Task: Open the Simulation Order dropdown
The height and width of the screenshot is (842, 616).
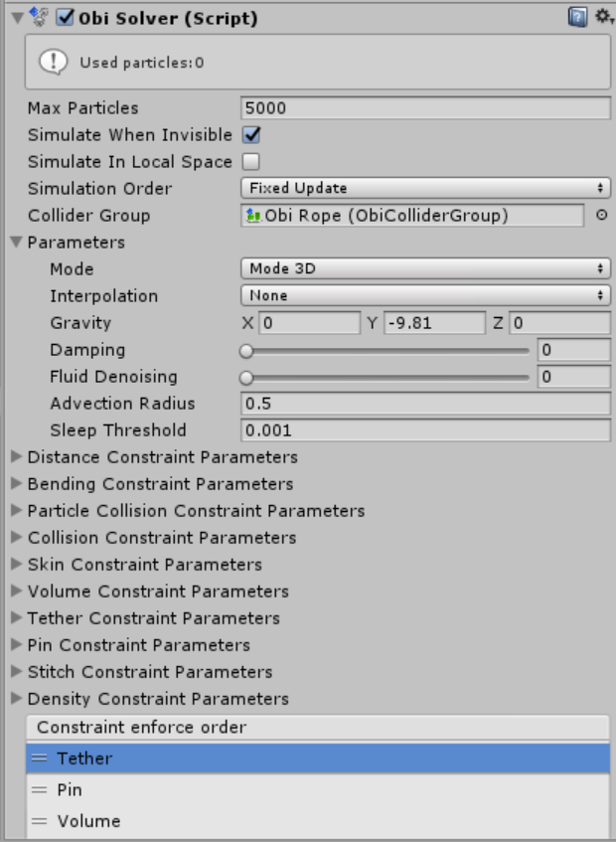Action: (x=427, y=184)
